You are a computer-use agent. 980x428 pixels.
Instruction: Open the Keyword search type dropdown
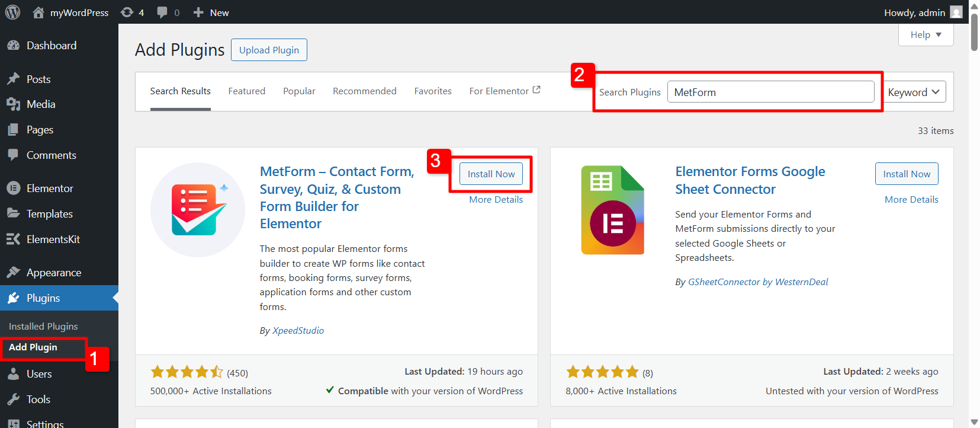point(914,92)
